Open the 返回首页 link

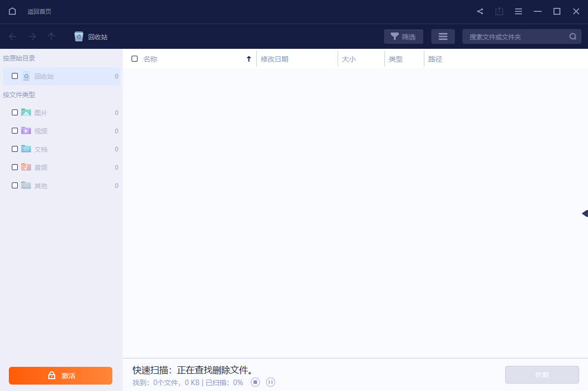(39, 12)
